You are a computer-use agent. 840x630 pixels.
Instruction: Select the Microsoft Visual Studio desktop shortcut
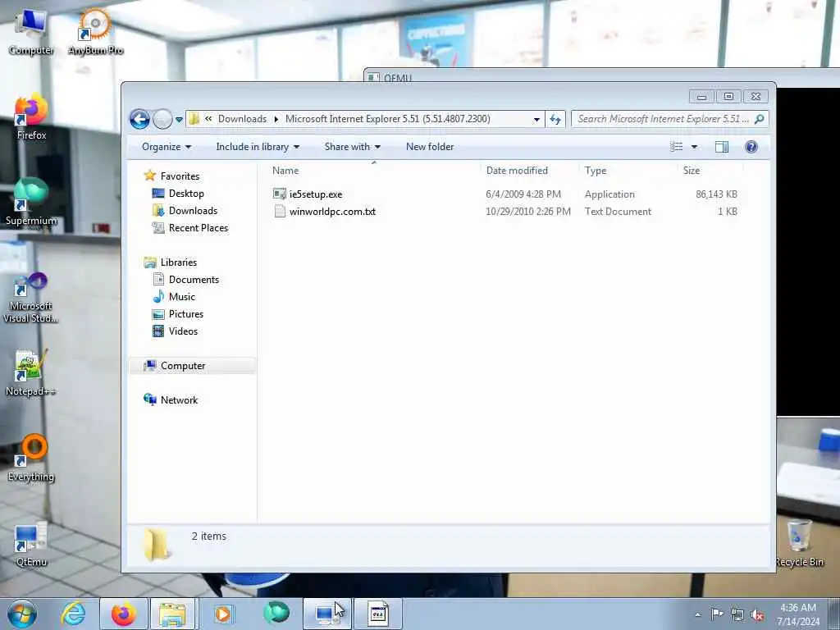31,297
